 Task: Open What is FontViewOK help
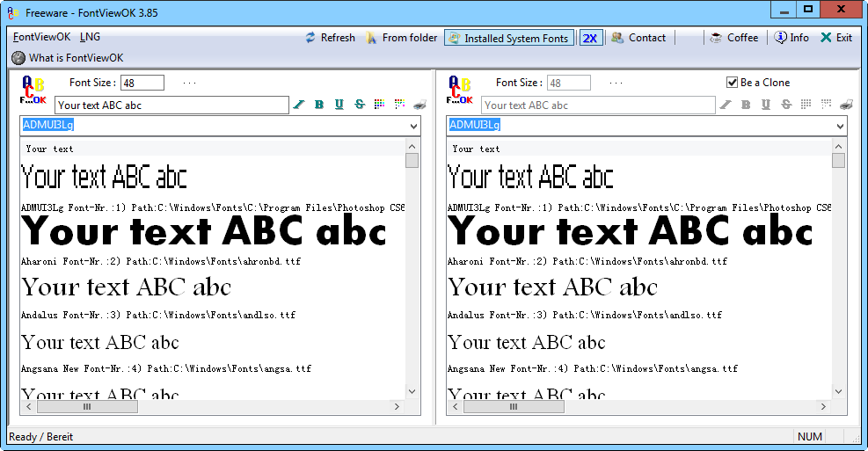pyautogui.click(x=68, y=57)
